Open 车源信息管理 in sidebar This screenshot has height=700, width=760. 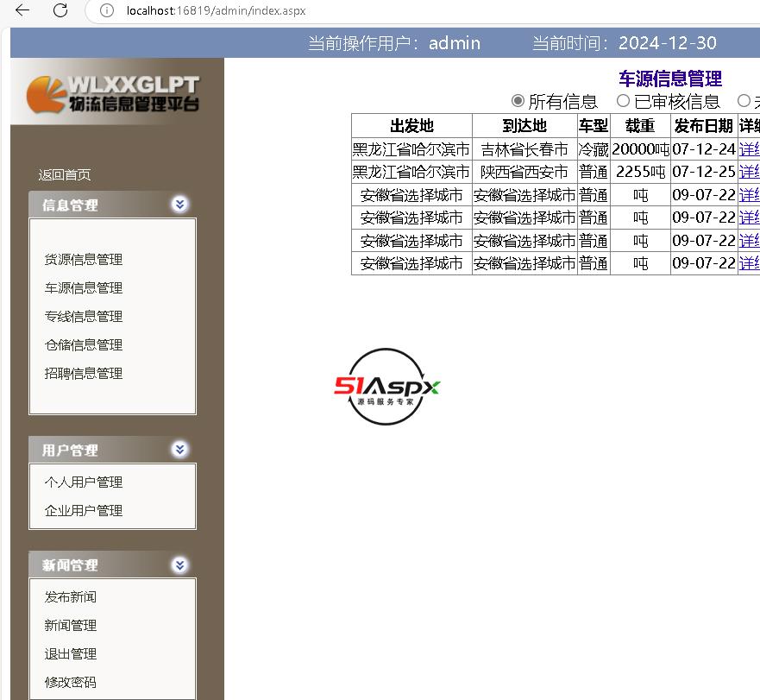tap(84, 288)
